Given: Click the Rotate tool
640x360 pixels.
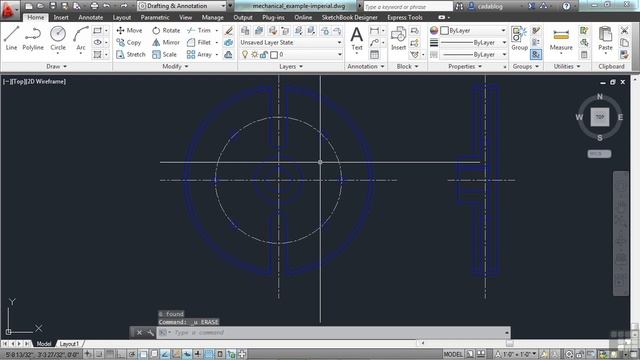Looking at the screenshot, I should pos(166,30).
